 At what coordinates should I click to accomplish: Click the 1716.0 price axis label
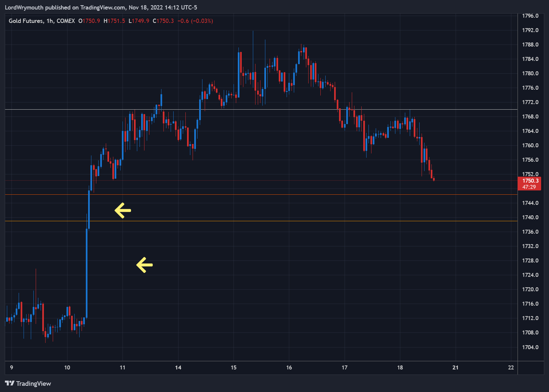(x=530, y=304)
